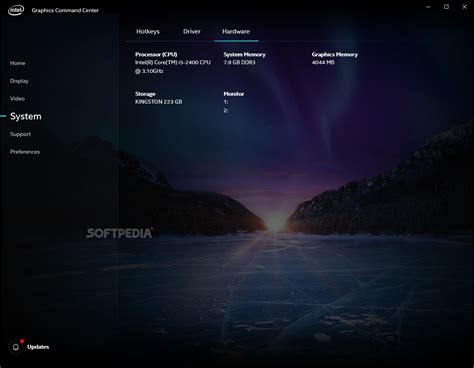Open the Updates notification bell icon
The image size is (474, 368).
point(16,347)
